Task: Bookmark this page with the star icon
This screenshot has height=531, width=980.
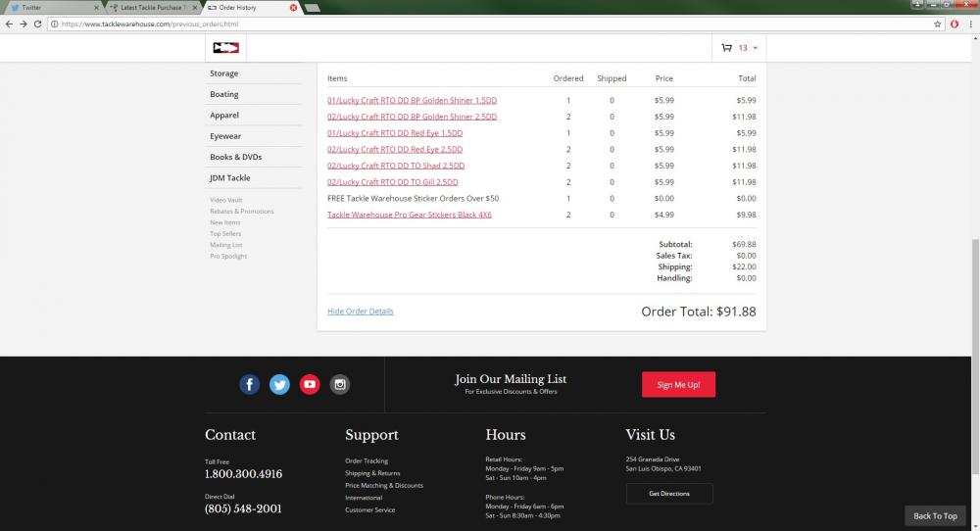Action: pos(938,24)
